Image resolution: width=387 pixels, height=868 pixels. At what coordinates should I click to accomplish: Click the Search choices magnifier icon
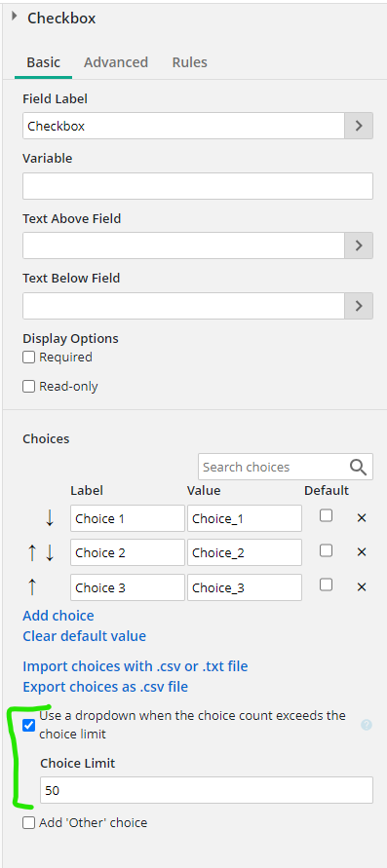[358, 468]
